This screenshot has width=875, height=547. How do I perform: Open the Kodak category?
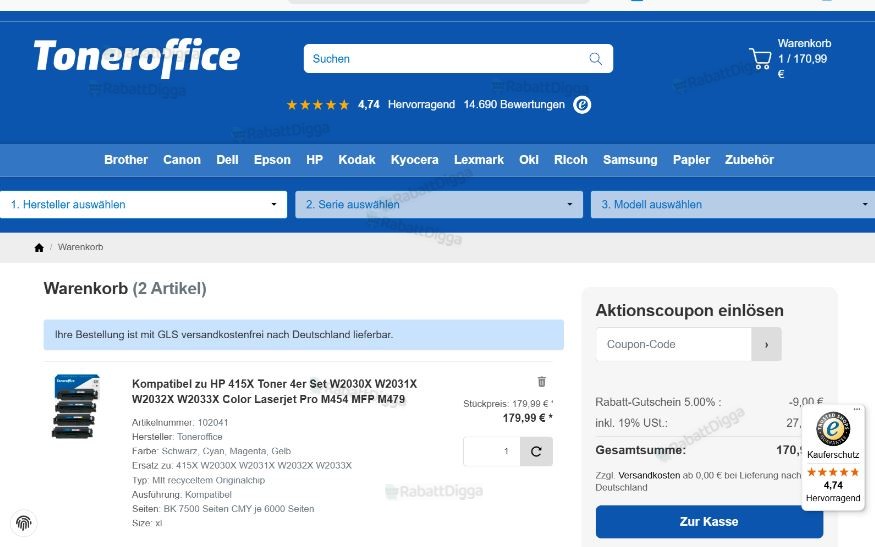point(357,160)
